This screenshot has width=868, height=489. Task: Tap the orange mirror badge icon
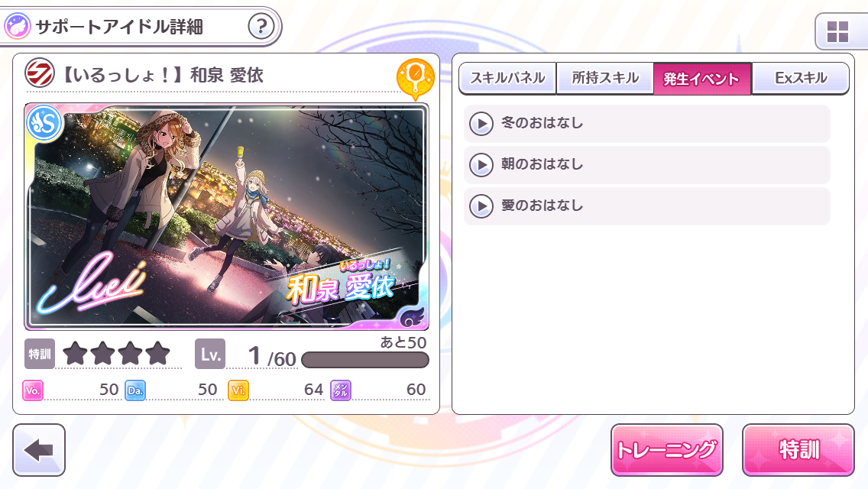415,78
